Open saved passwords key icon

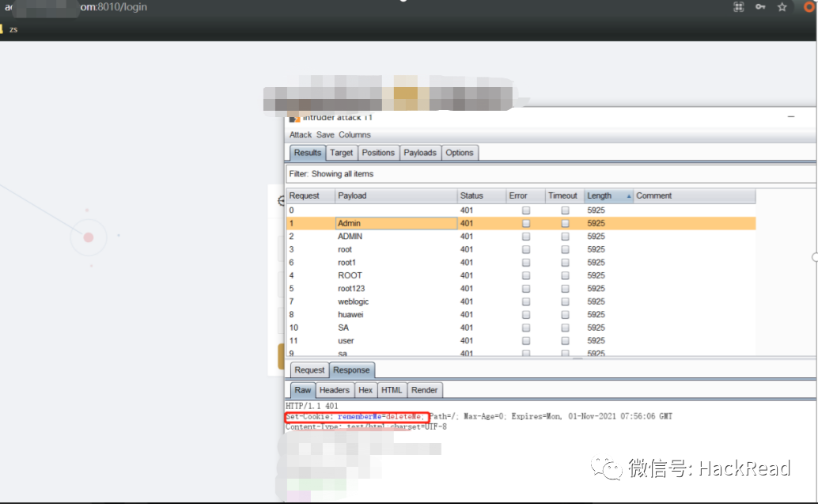(760, 7)
